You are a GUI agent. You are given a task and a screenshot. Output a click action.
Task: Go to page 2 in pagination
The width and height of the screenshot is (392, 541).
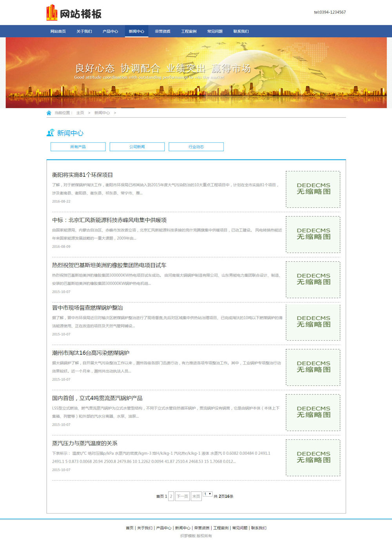tap(171, 496)
